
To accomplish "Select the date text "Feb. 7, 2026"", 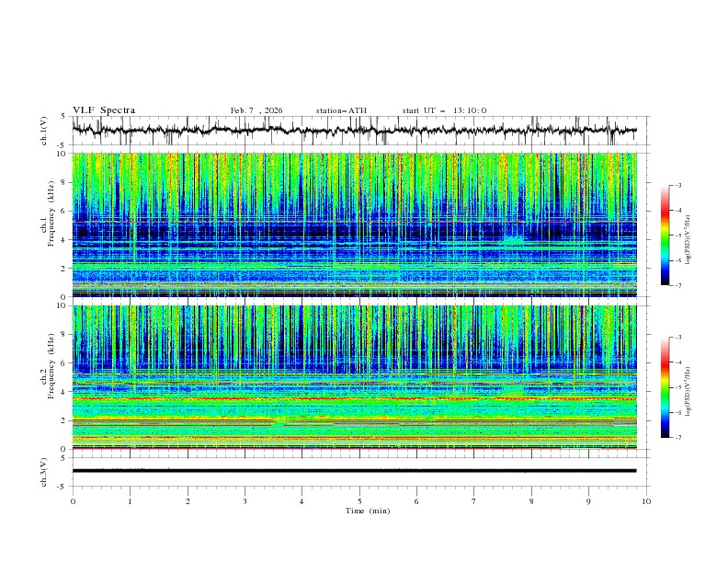I will pos(256,110).
